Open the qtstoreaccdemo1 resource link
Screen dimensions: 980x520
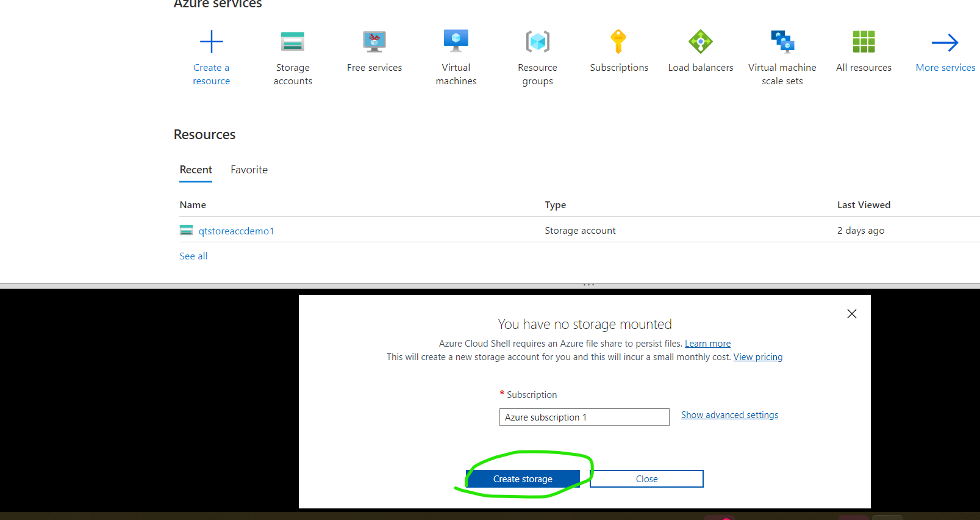[x=236, y=231]
